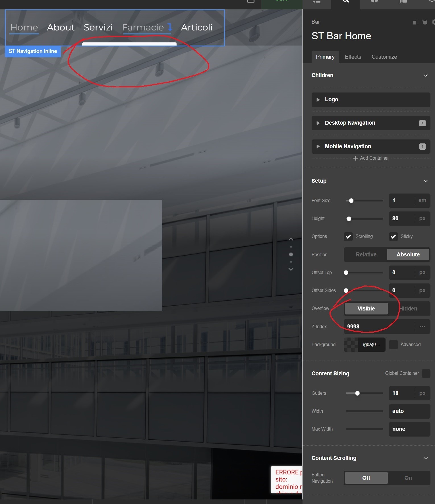
Task: Switch to the Customize tab
Action: (x=384, y=57)
